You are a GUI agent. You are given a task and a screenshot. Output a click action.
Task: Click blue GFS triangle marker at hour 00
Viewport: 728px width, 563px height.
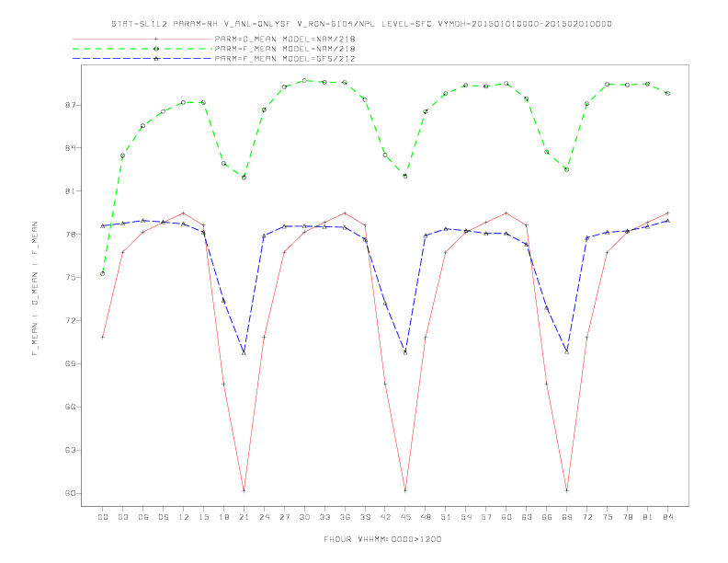pyautogui.click(x=103, y=225)
